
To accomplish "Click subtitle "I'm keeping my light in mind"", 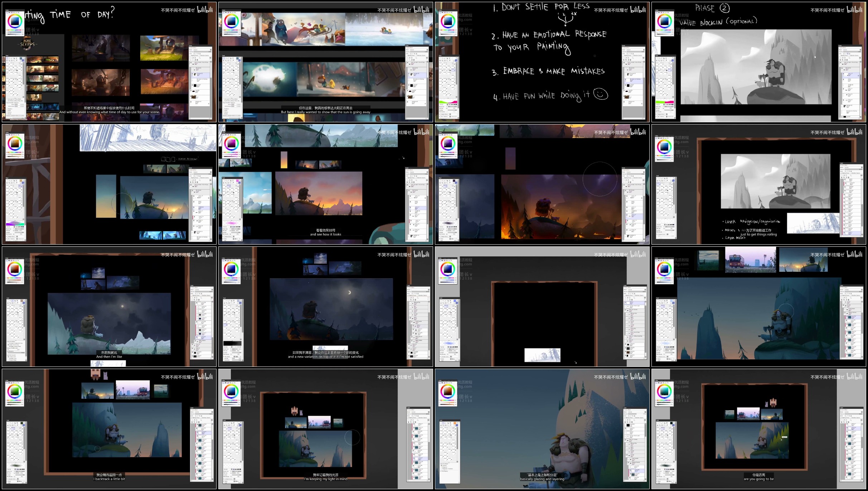I will 326,479.
